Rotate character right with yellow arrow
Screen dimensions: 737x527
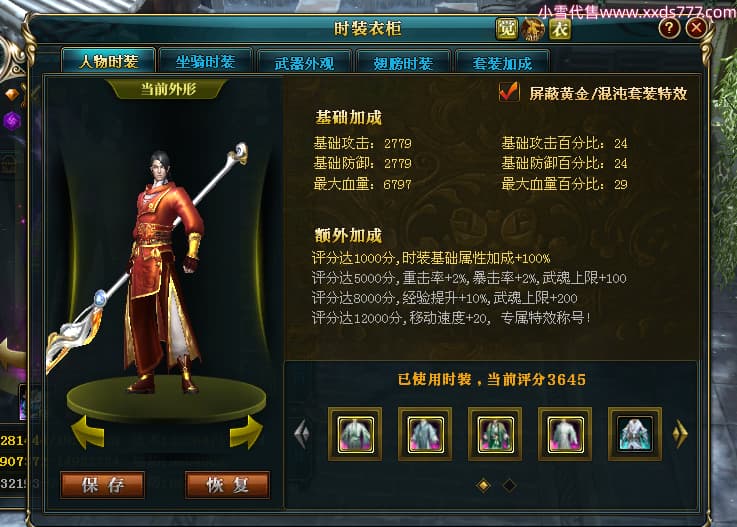click(246, 432)
